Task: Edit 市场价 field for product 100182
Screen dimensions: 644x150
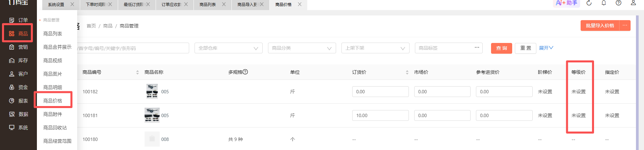Action: pyautogui.click(x=442, y=92)
